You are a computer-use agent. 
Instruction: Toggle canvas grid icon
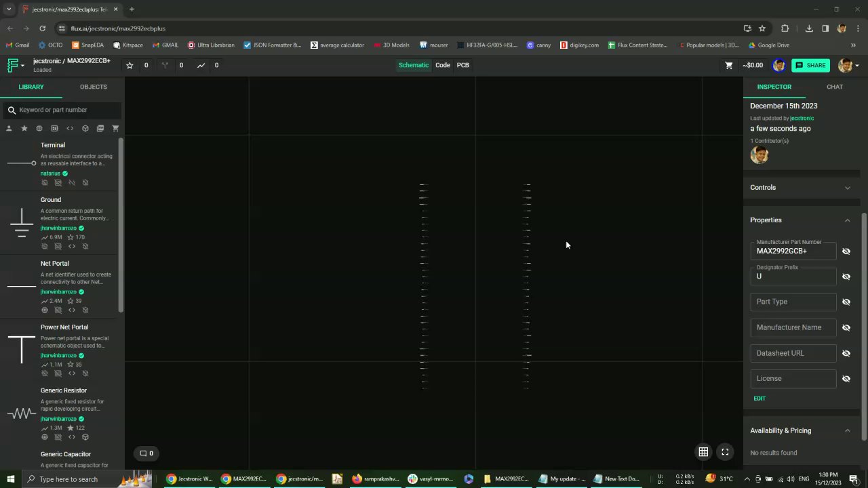703,452
